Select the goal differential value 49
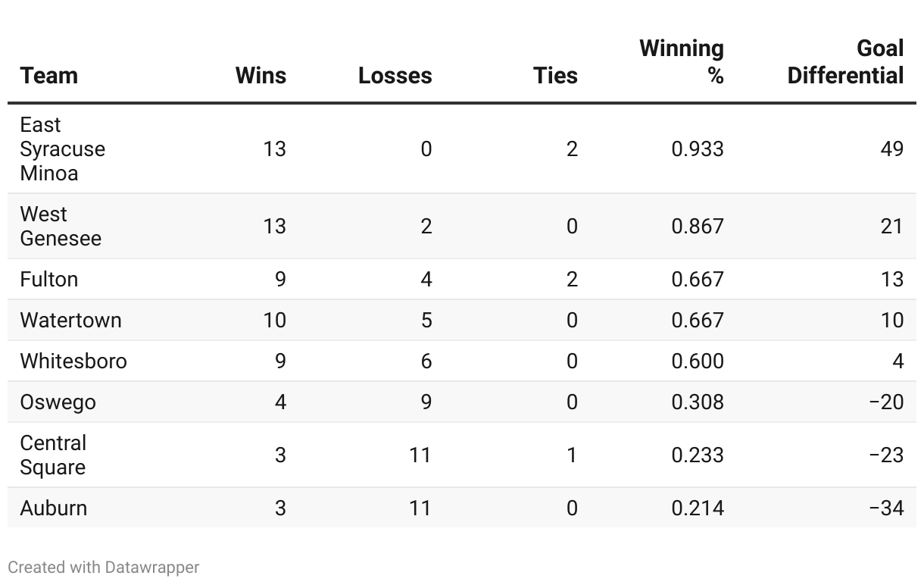 [x=892, y=149]
